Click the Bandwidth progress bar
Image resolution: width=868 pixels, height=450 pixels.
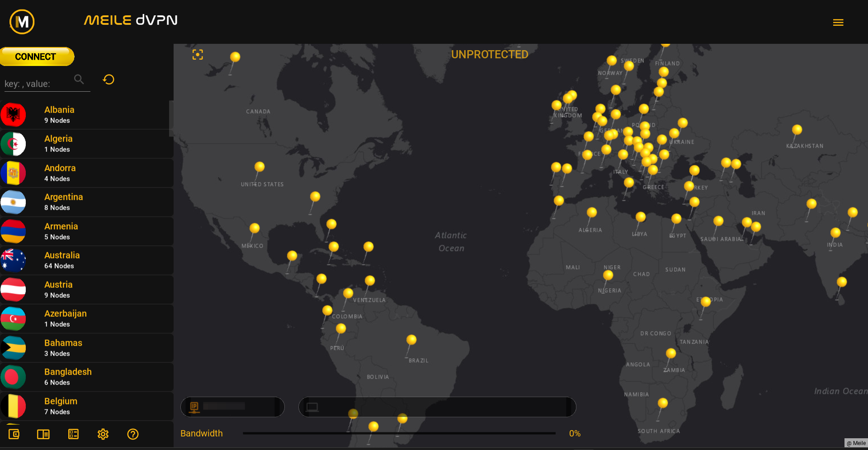(x=399, y=433)
